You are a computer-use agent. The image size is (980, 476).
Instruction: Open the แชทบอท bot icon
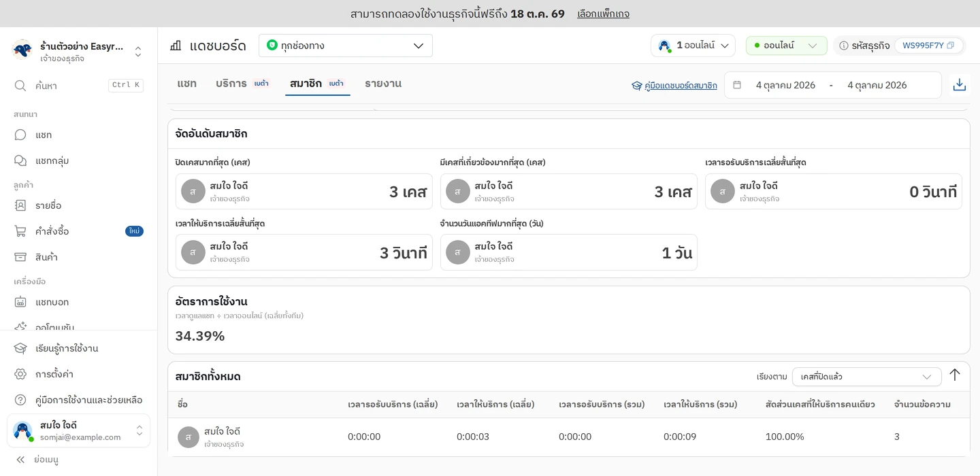pyautogui.click(x=20, y=302)
